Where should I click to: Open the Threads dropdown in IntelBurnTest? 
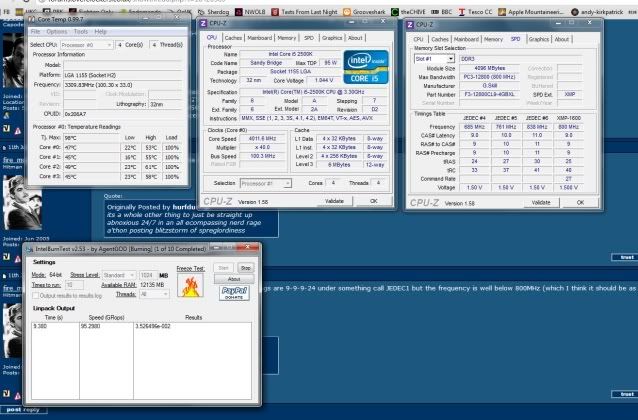coord(154,294)
